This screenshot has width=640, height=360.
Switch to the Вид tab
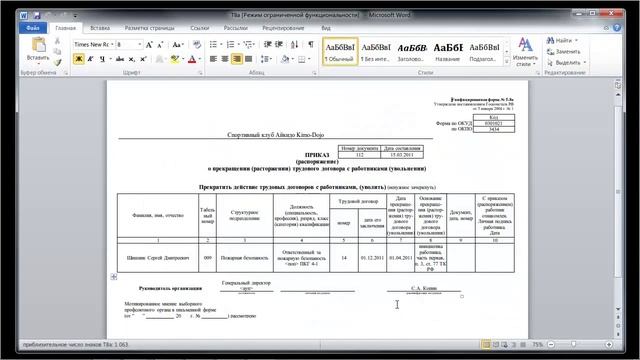(x=326, y=28)
